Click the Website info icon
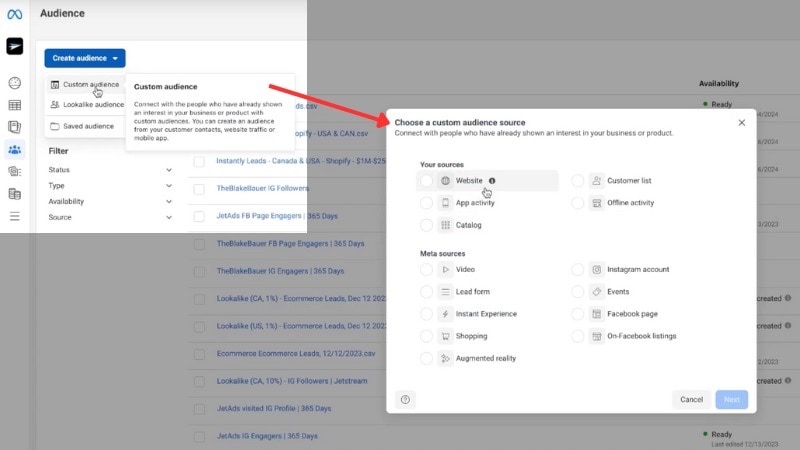The height and width of the screenshot is (450, 800). tap(492, 181)
